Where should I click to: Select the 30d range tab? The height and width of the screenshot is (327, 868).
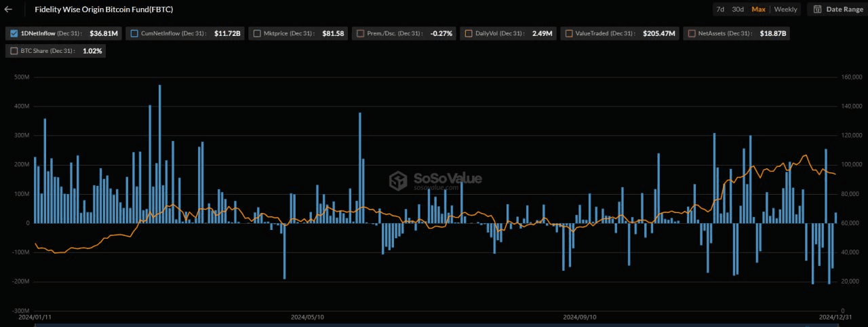click(738, 9)
